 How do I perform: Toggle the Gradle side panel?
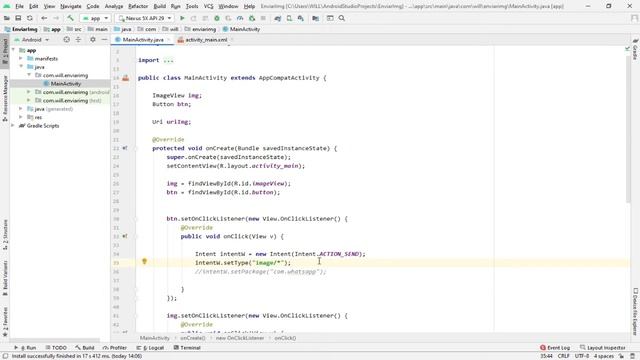[x=635, y=49]
